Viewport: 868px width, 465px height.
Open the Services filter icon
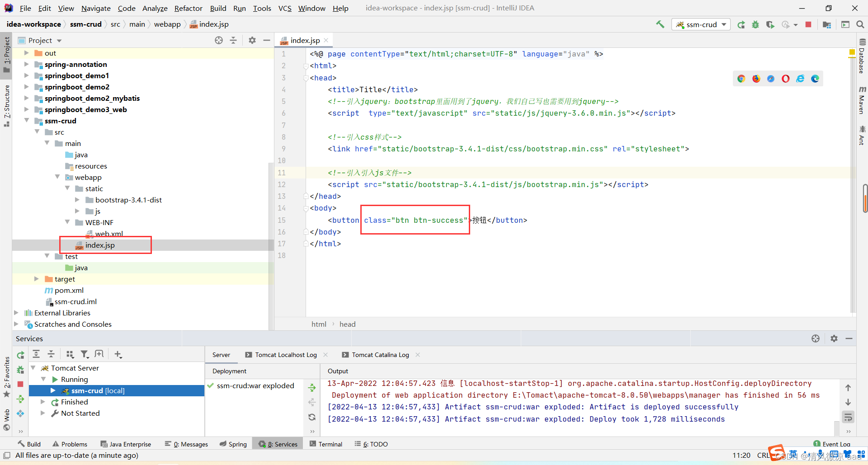tap(85, 354)
